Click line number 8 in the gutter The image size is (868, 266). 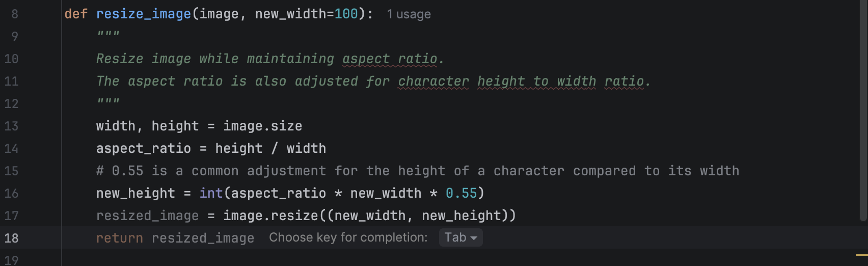click(x=15, y=14)
